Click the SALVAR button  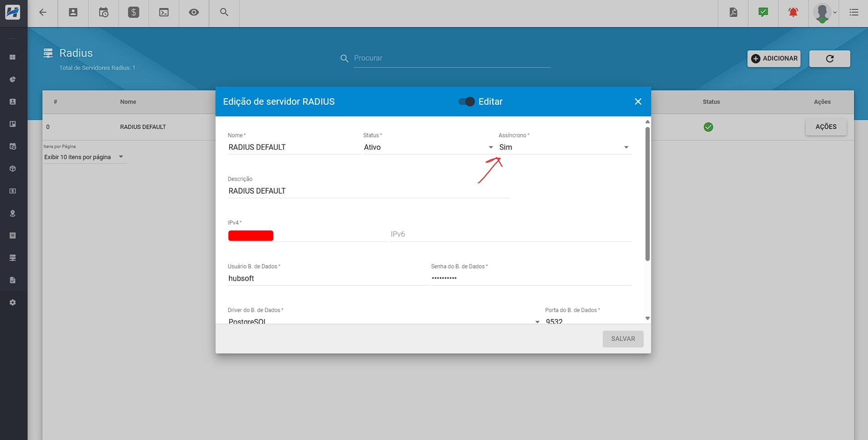click(x=623, y=339)
